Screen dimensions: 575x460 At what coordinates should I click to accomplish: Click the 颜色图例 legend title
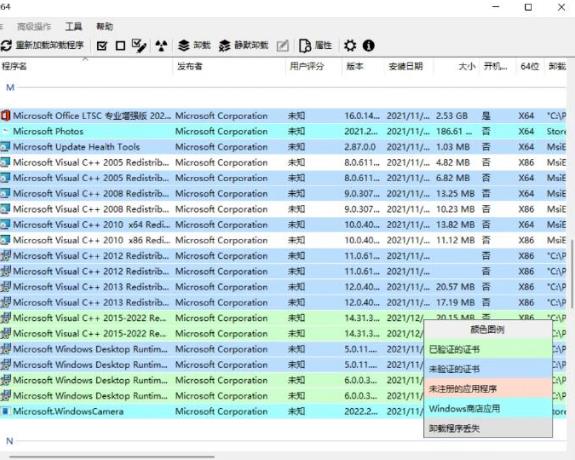487,329
